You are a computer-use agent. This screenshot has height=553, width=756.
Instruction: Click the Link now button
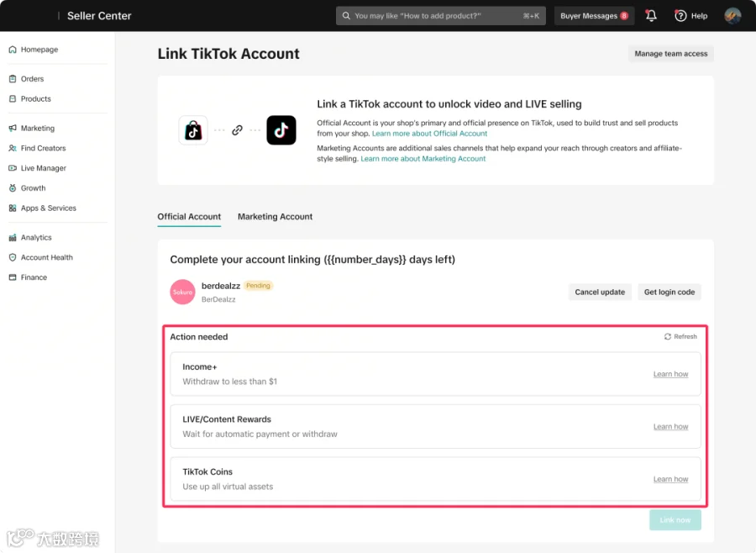[x=675, y=519]
